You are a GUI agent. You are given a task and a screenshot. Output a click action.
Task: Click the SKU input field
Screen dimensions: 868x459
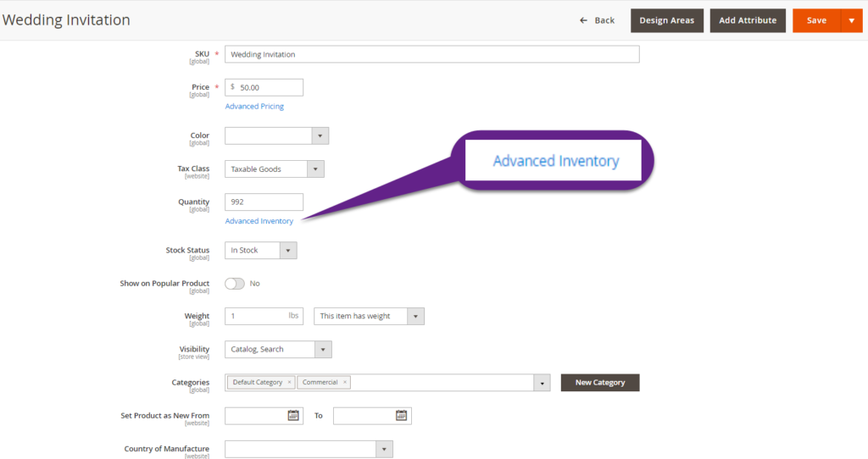(x=431, y=54)
